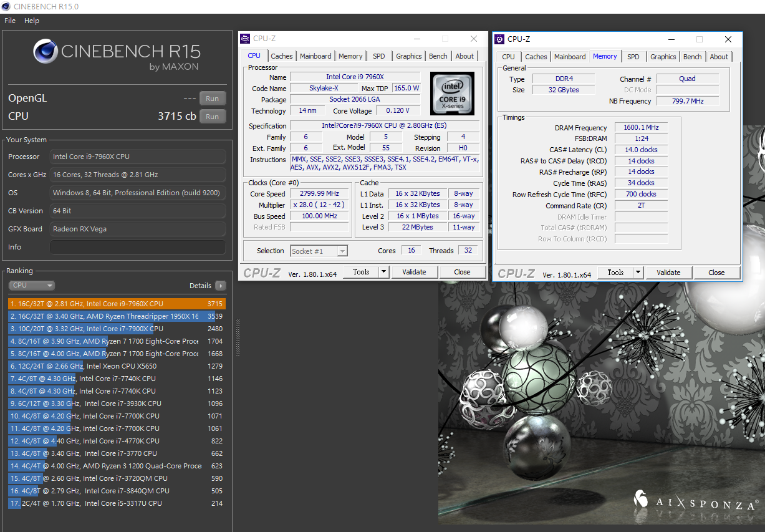The width and height of the screenshot is (765, 532).
Task: Select the AMD Ryzen 3 1200 ranking row
Action: point(117,466)
